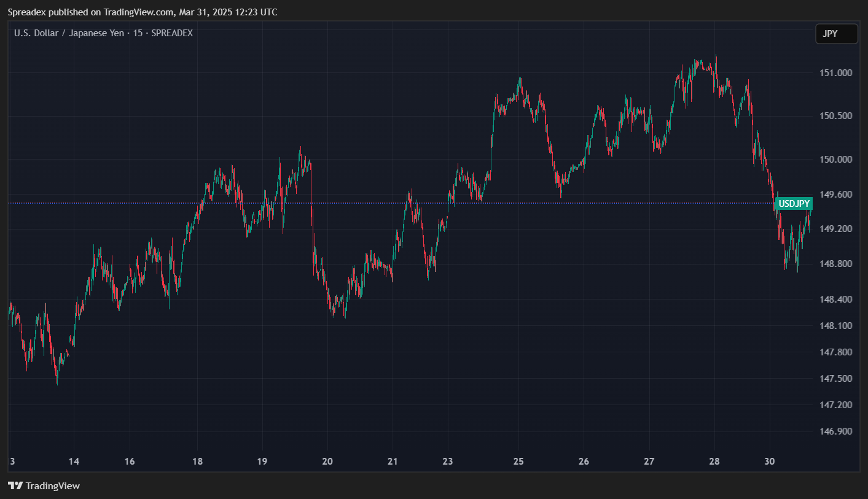Open the TradingView logo link
This screenshot has height=499, width=868.
pos(44,485)
